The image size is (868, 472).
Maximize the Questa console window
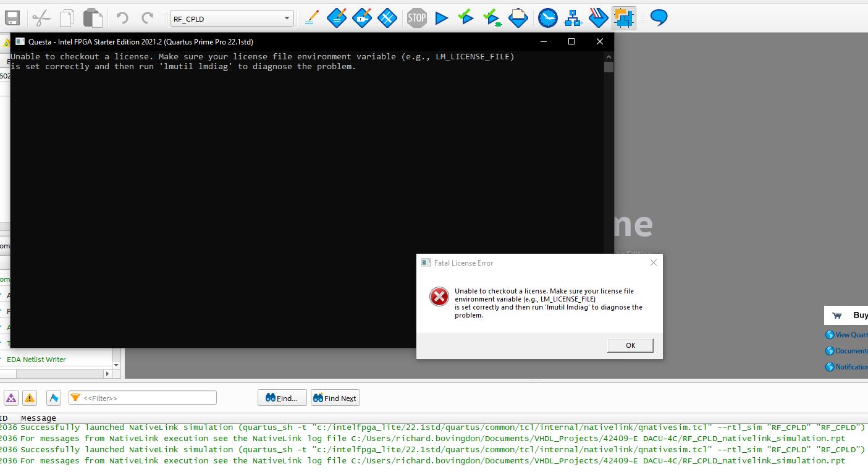pyautogui.click(x=571, y=41)
